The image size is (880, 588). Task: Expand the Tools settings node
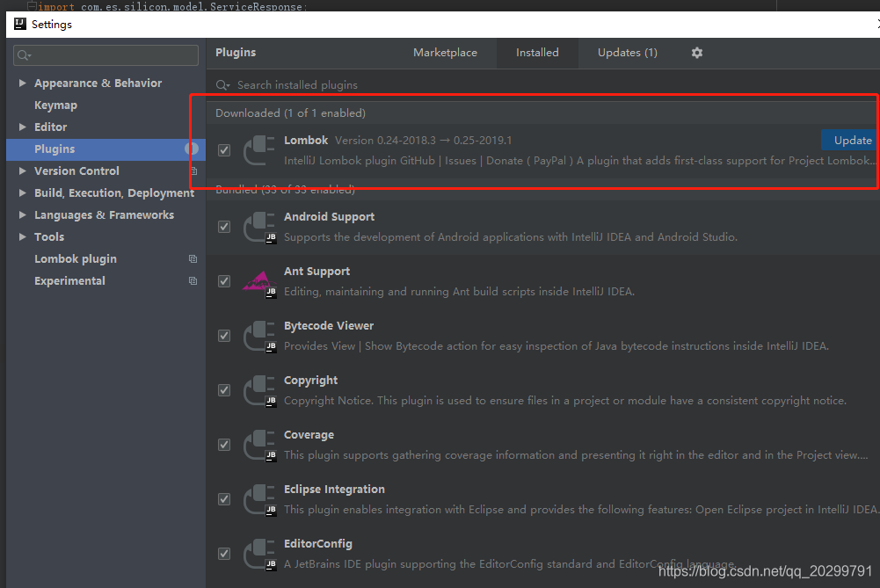click(x=23, y=236)
